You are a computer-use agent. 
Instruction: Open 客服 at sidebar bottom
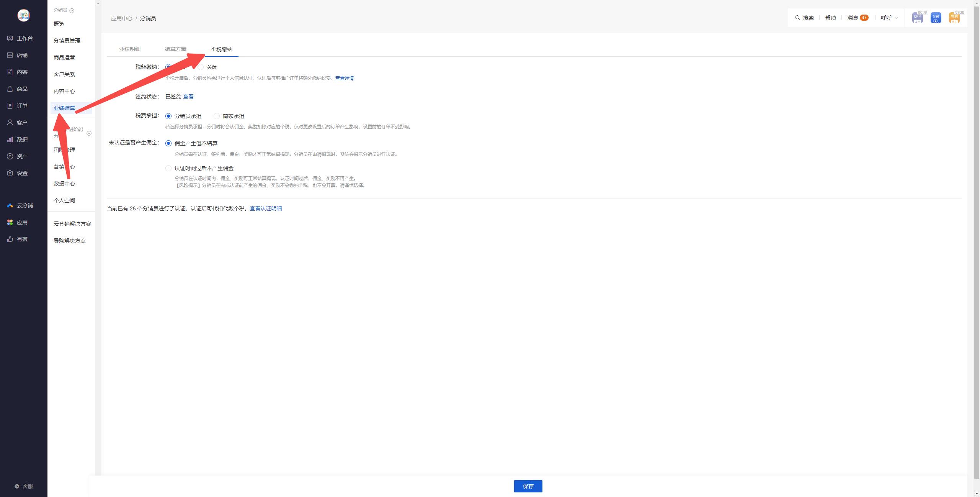click(x=24, y=486)
